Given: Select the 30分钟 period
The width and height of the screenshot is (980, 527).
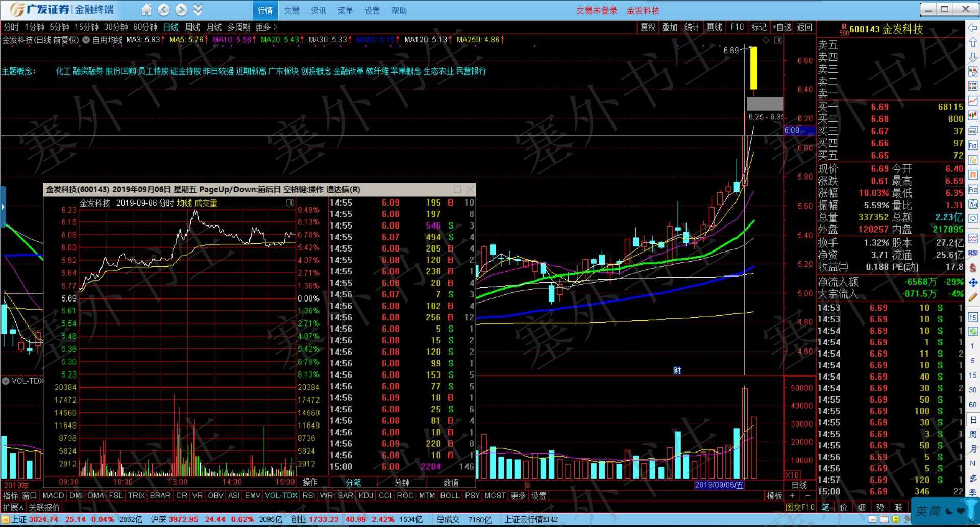Looking at the screenshot, I should click(116, 27).
